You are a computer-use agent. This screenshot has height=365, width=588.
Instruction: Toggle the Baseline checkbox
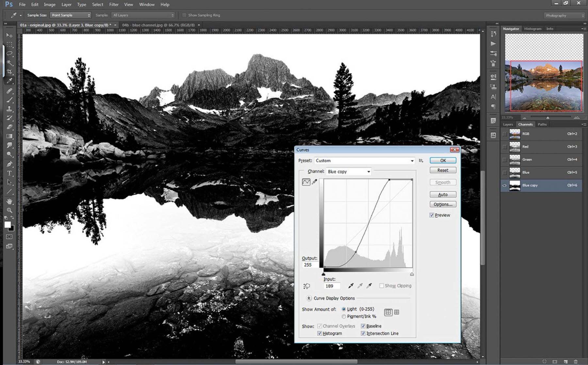tap(363, 326)
